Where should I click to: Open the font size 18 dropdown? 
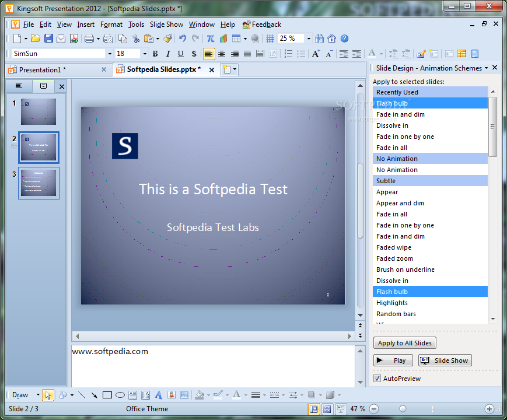144,54
